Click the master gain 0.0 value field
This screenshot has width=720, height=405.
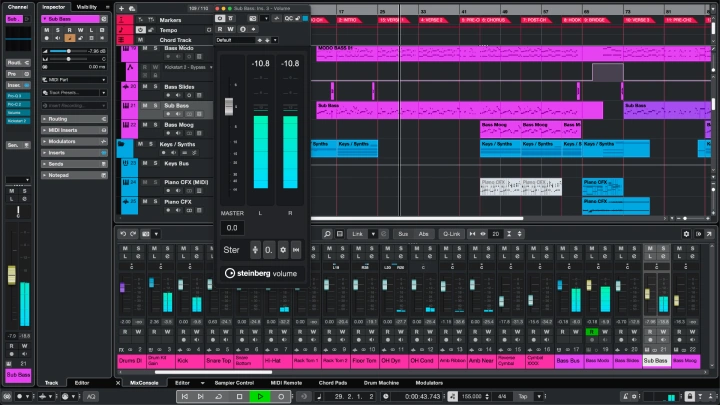232,228
